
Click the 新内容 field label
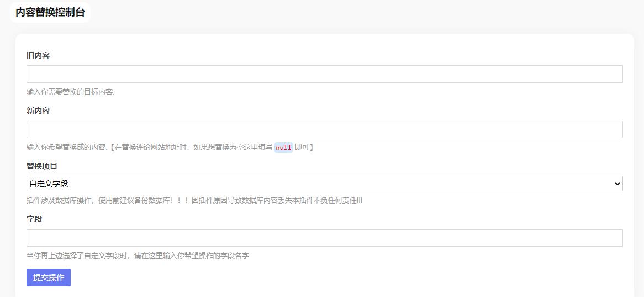pos(38,111)
